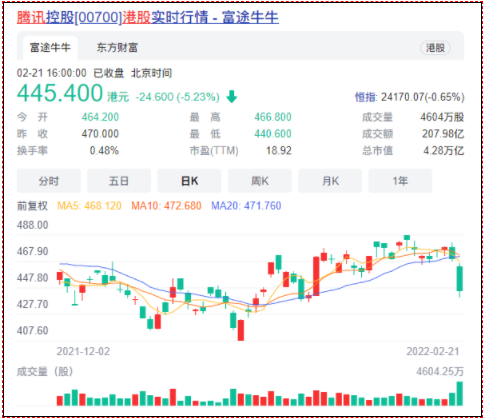Viewport: 485px width, 420px height.
Task: Click the 最高 value 466.800
Action: (273, 117)
